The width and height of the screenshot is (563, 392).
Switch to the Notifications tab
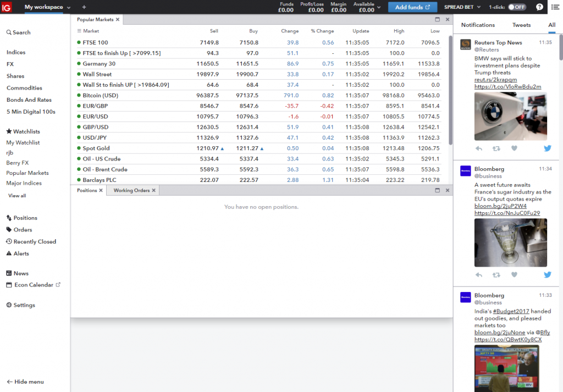478,25
